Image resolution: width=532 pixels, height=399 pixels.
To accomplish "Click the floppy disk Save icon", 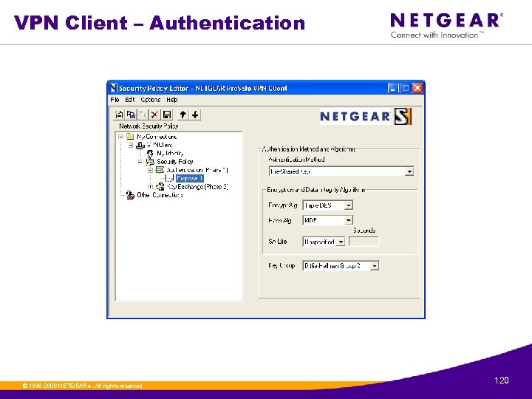I will pyautogui.click(x=166, y=115).
